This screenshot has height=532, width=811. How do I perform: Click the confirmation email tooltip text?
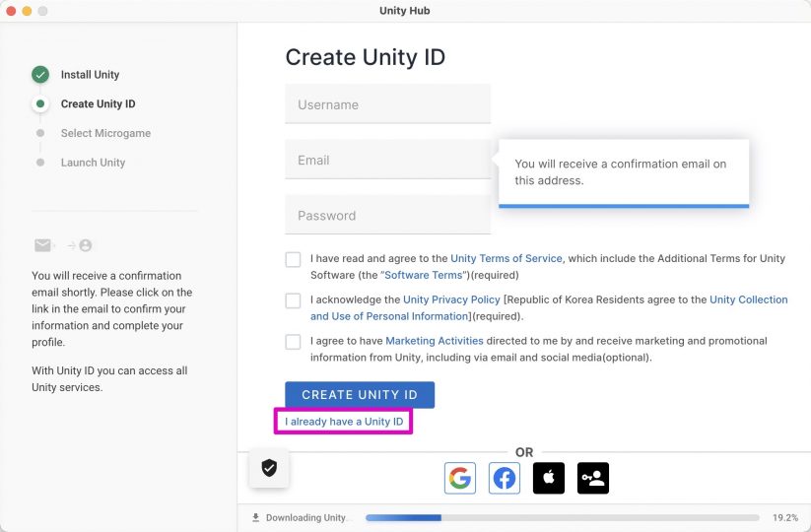[x=620, y=172]
